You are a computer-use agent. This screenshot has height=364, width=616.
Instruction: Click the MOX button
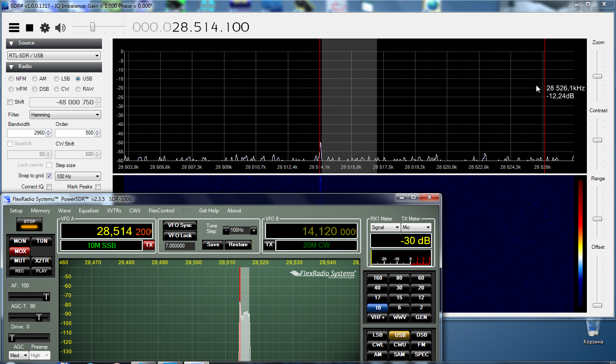20,251
